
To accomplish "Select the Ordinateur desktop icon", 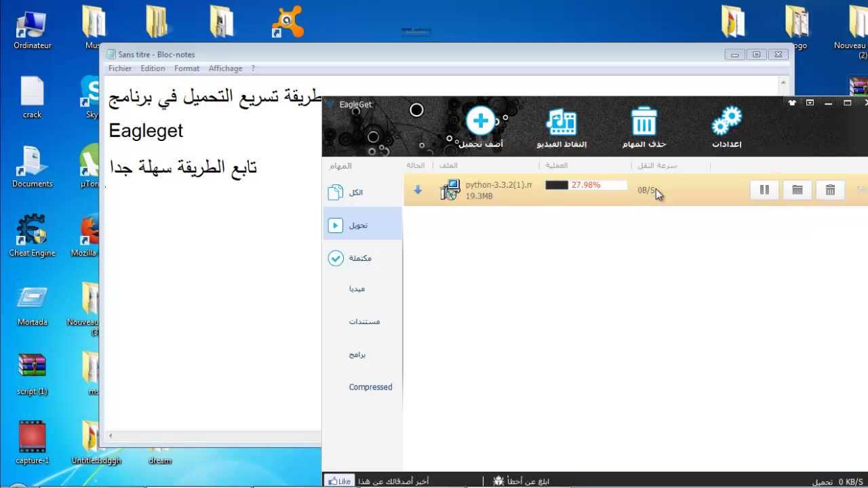I will [x=32, y=28].
